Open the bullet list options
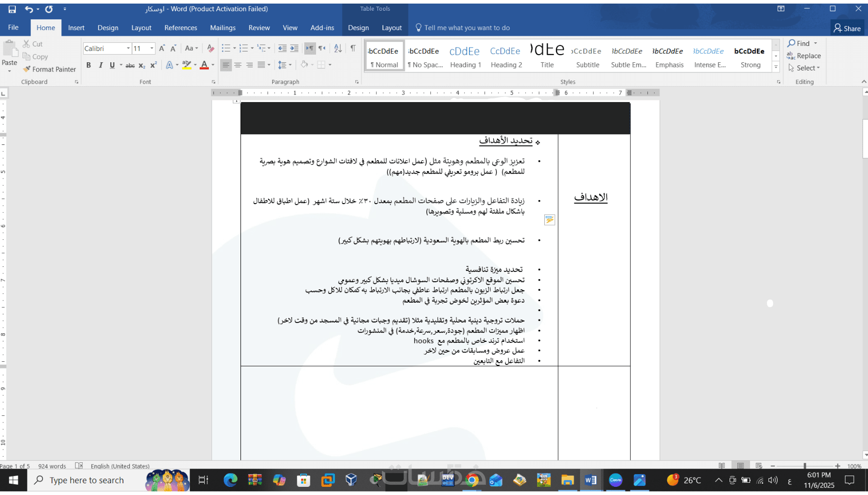This screenshot has width=868, height=495. 234,48
